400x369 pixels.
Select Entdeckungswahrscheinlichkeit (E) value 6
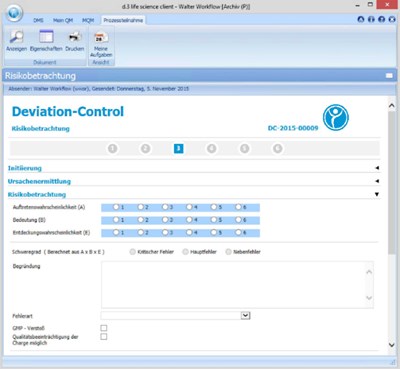pyautogui.click(x=238, y=232)
